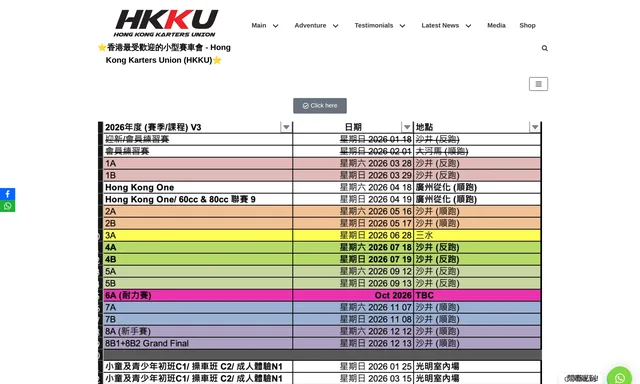Open the green WhatsApp chat bubble
Image resolution: width=640 pixels, height=384 pixels.
coord(619,377)
